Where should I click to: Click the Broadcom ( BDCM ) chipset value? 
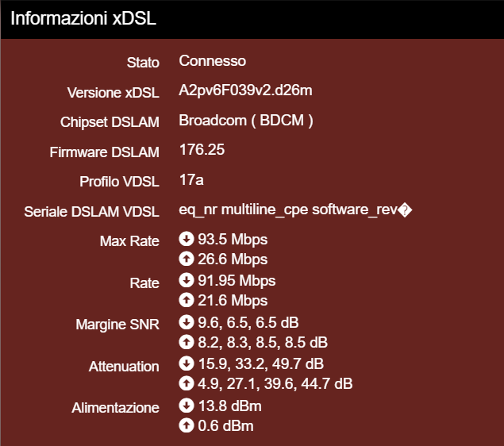(246, 121)
